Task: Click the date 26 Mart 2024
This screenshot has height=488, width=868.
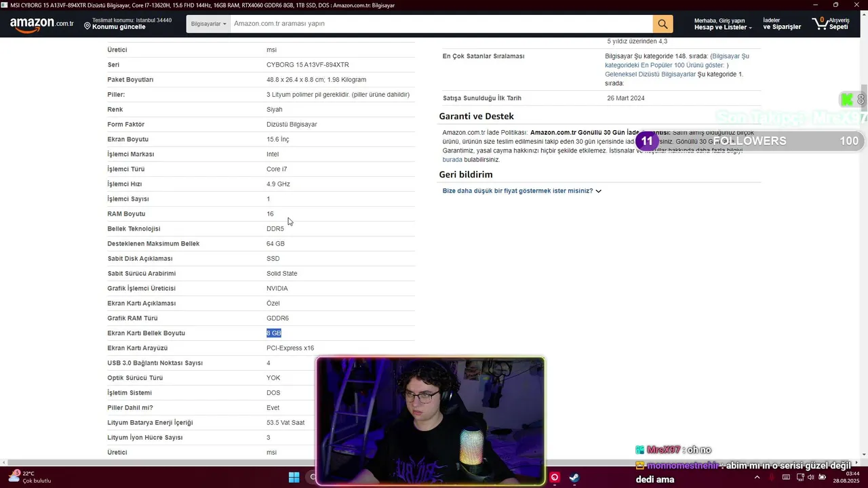Action: 625,98
